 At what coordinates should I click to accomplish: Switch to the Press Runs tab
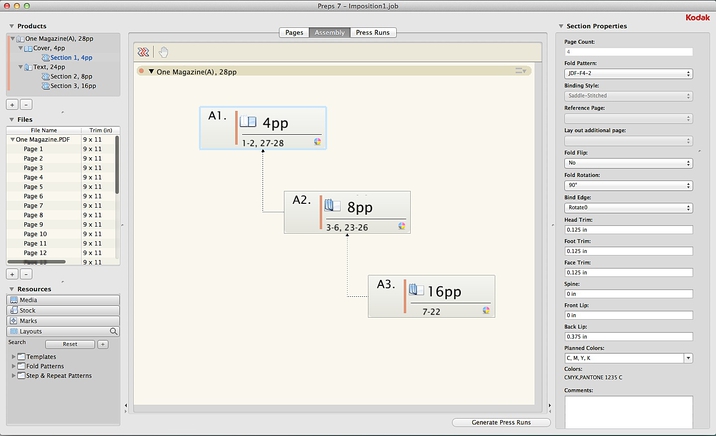pos(372,33)
